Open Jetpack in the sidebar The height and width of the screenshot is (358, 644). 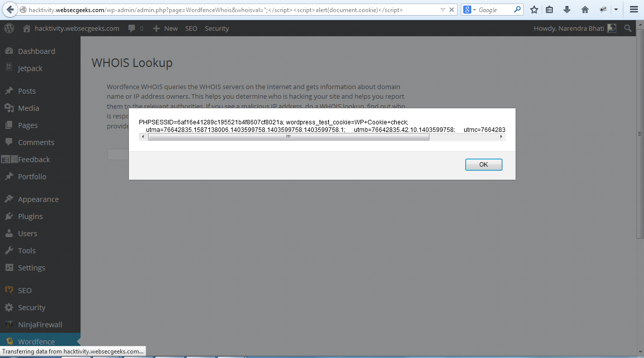30,68
